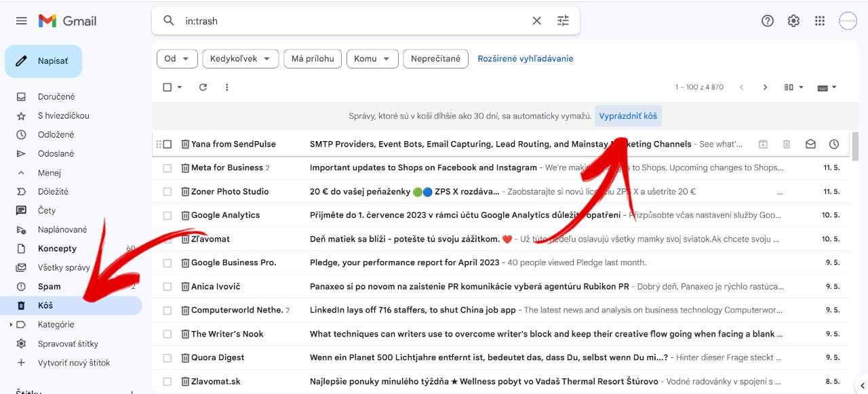Screen dimensions: 868x394
Task: Open the Komu filter dropdown
Action: click(372, 59)
